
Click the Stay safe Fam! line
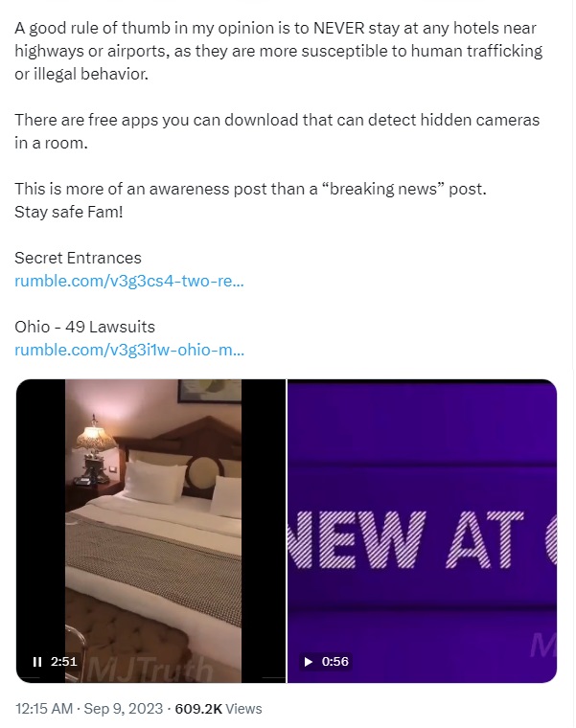pos(69,212)
